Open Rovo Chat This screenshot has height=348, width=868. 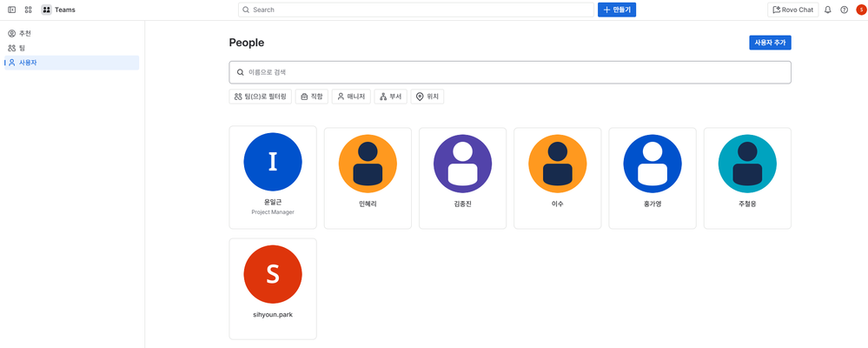click(792, 10)
